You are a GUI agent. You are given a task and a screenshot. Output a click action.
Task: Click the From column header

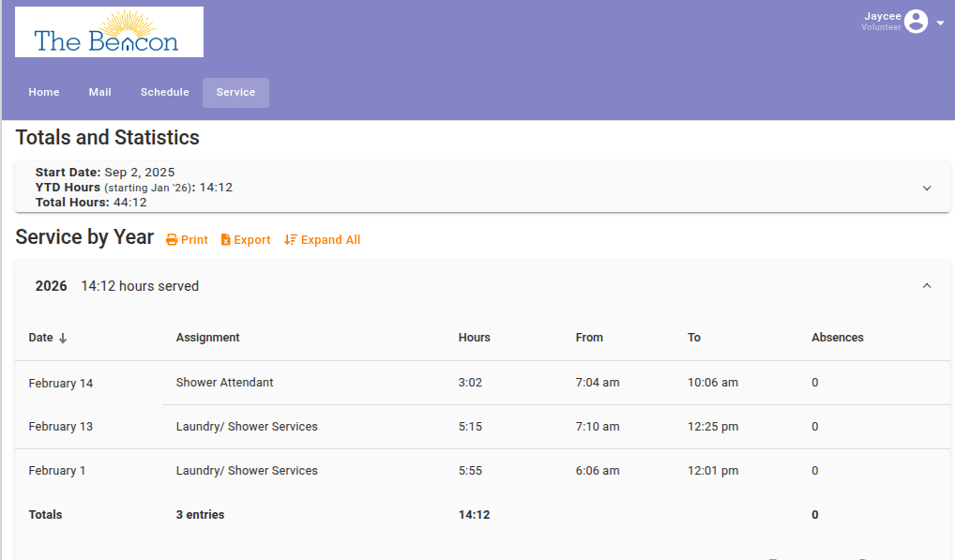589,338
